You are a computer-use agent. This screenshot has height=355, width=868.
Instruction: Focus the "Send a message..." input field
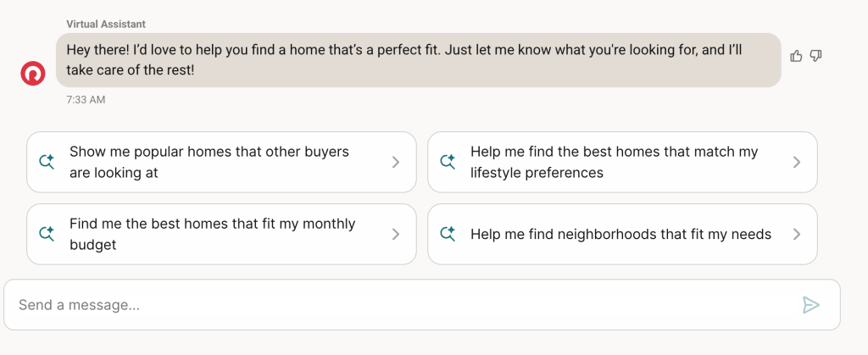coord(398,305)
